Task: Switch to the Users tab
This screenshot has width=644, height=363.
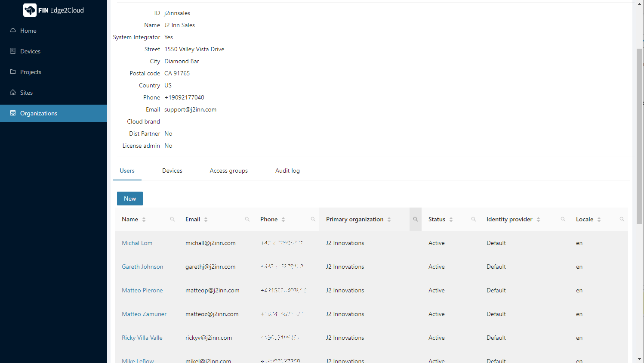Action: 127,171
